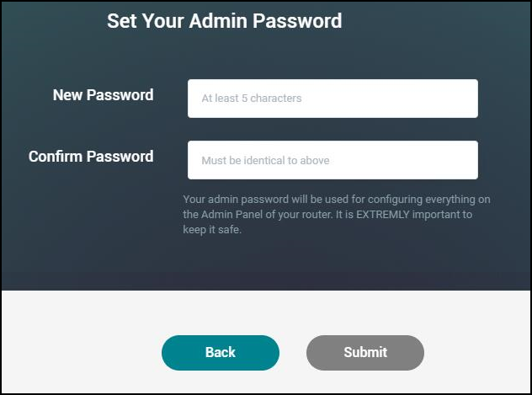This screenshot has width=532, height=395.
Task: Submit the admin password form
Action: click(x=364, y=352)
